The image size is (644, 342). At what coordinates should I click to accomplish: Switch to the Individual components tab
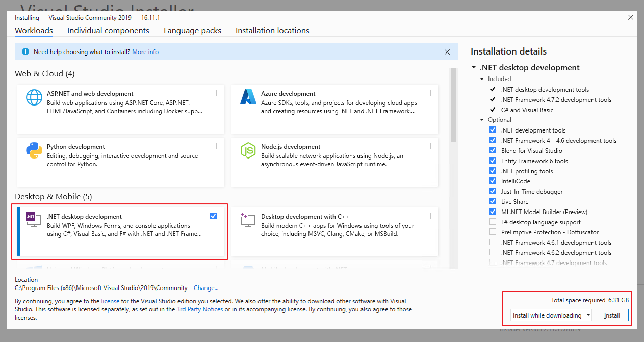pos(108,30)
